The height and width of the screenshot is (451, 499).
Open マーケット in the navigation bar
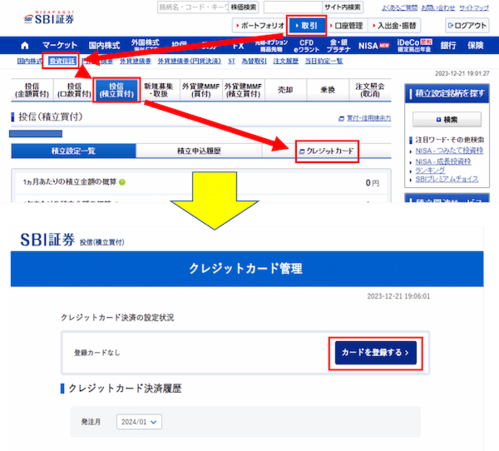[60, 45]
